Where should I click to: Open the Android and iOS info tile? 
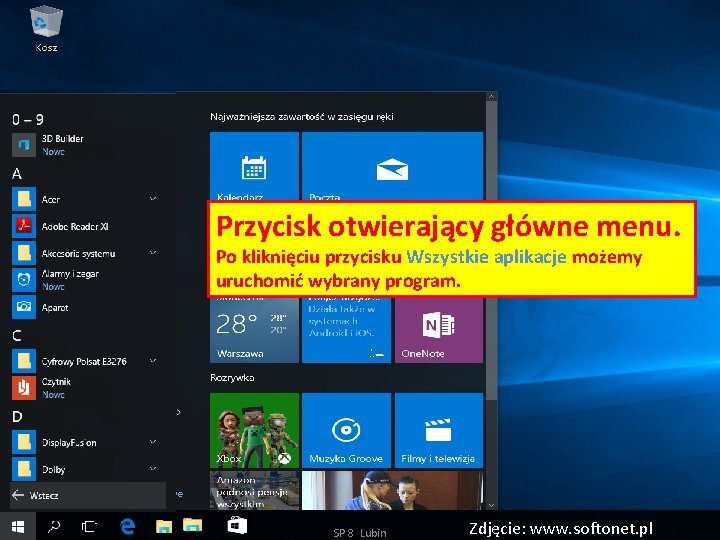click(x=347, y=330)
